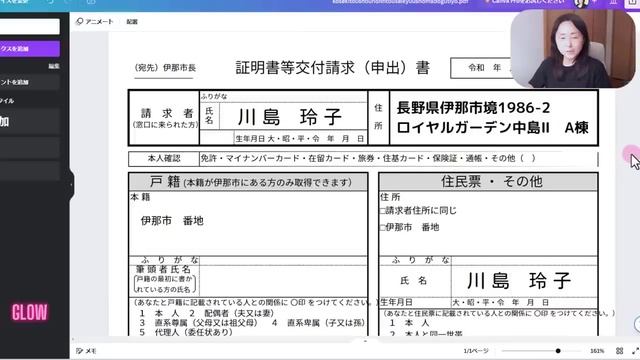Tick the 伊那市 番地 checkbox under 住所
This screenshot has width=640, height=360.
pos(382,227)
